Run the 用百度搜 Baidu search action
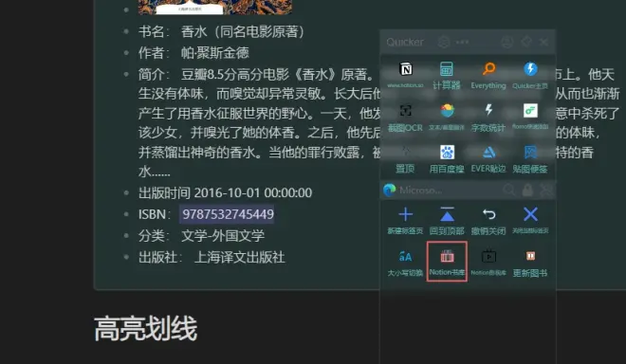Screen dimensions: 626x364 coord(447,159)
